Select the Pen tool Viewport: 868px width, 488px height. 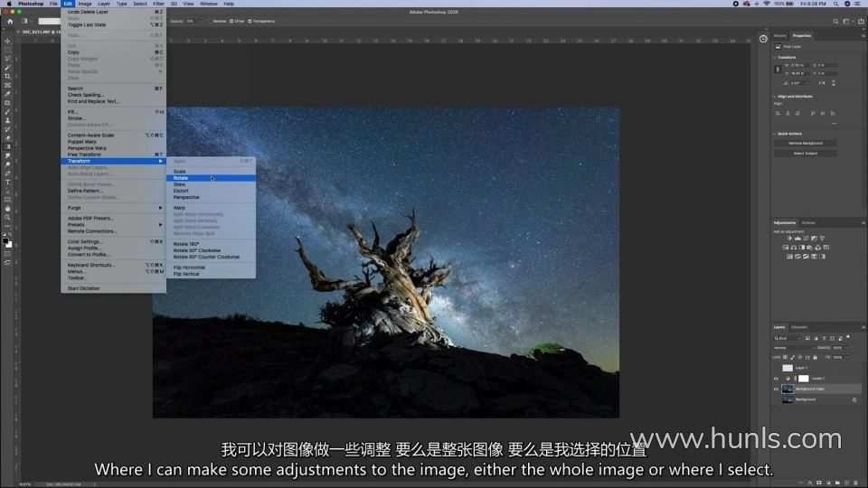pos(8,174)
